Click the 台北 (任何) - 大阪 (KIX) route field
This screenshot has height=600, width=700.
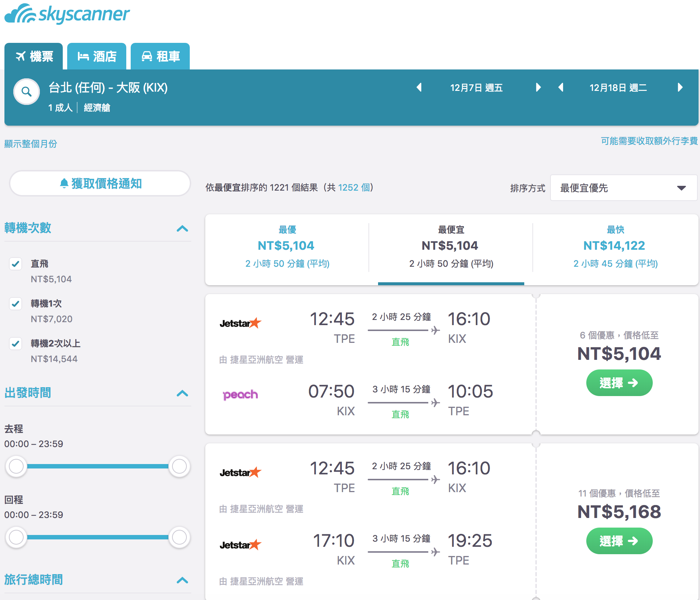[x=108, y=88]
